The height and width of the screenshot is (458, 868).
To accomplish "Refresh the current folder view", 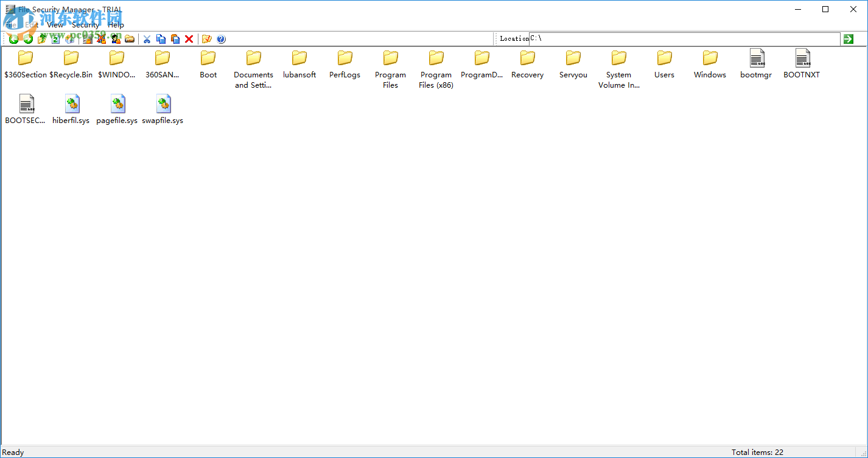I will tap(55, 39).
